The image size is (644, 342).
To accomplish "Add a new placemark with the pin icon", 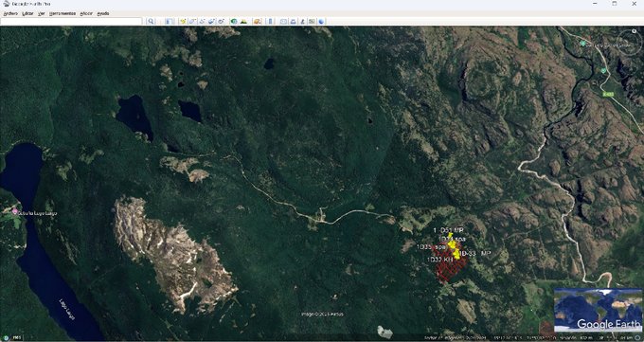I will pos(183,21).
